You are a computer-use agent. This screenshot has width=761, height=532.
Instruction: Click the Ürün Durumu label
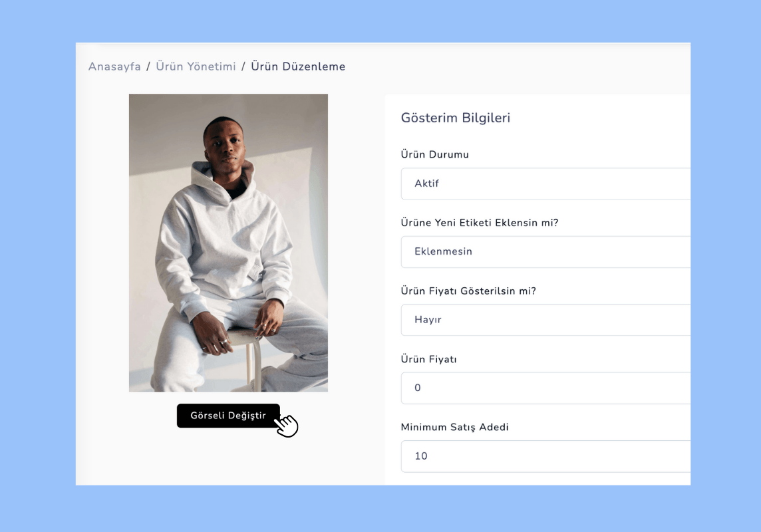[435, 155]
